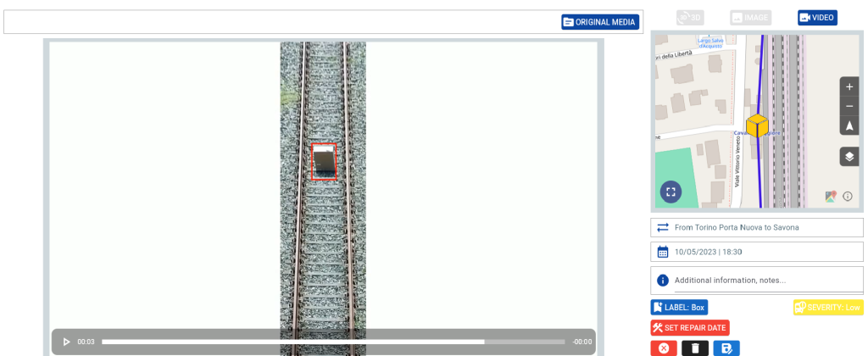The height and width of the screenshot is (356, 868).
Task: Switch to the 3D view tab
Action: point(690,18)
